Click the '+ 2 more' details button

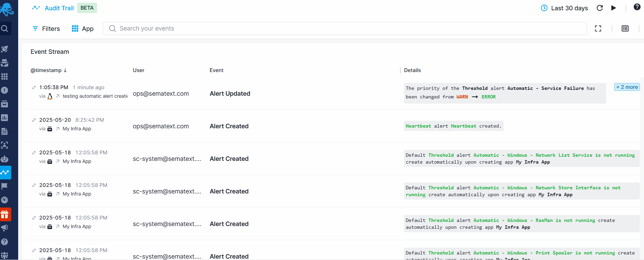coord(627,87)
